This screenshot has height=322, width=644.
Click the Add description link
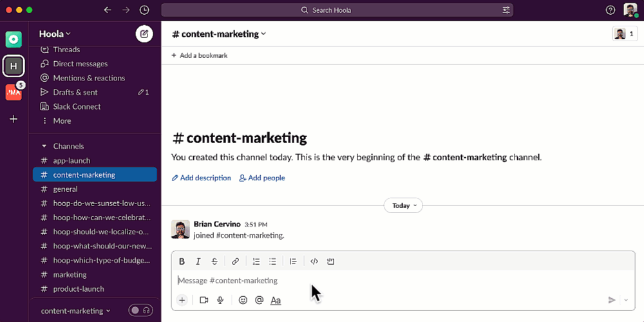tap(202, 178)
